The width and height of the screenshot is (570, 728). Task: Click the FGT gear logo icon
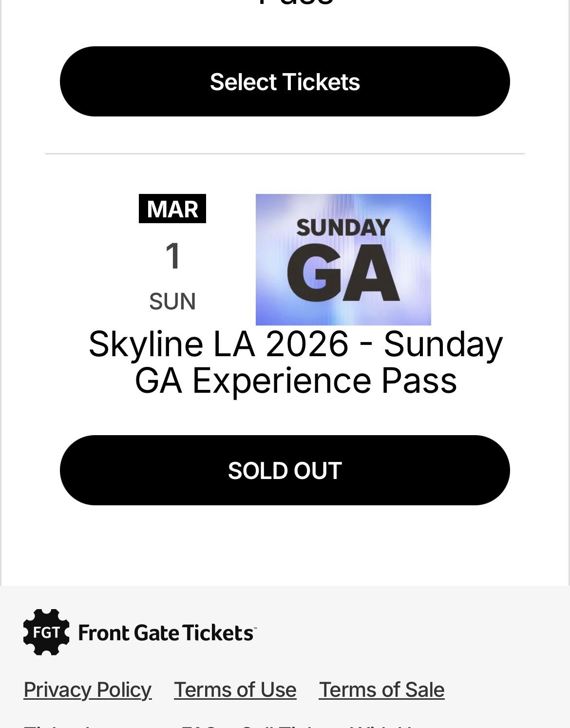point(46,632)
